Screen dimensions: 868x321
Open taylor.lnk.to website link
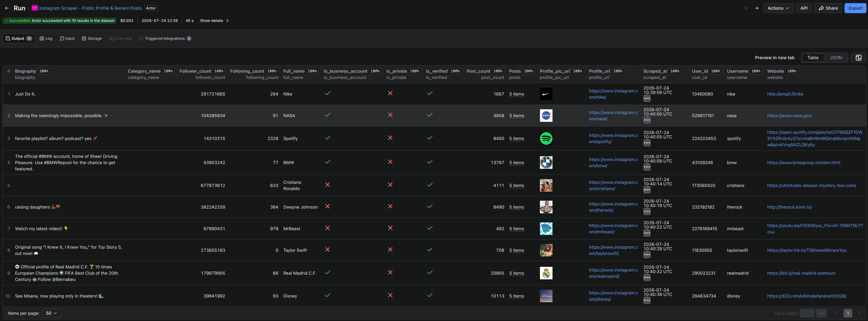pos(807,250)
